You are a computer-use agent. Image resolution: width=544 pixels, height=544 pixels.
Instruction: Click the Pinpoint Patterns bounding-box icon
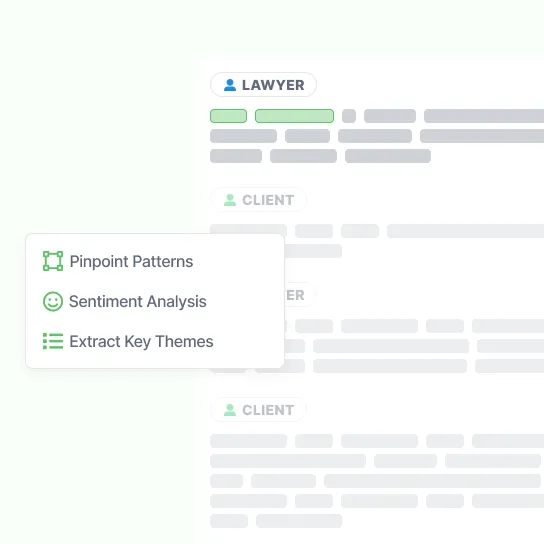[53, 261]
